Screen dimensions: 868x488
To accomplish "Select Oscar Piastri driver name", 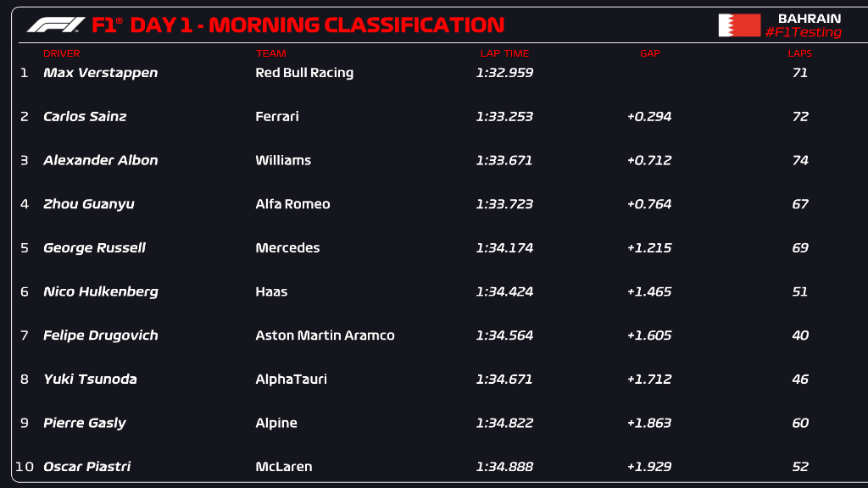I will (86, 467).
